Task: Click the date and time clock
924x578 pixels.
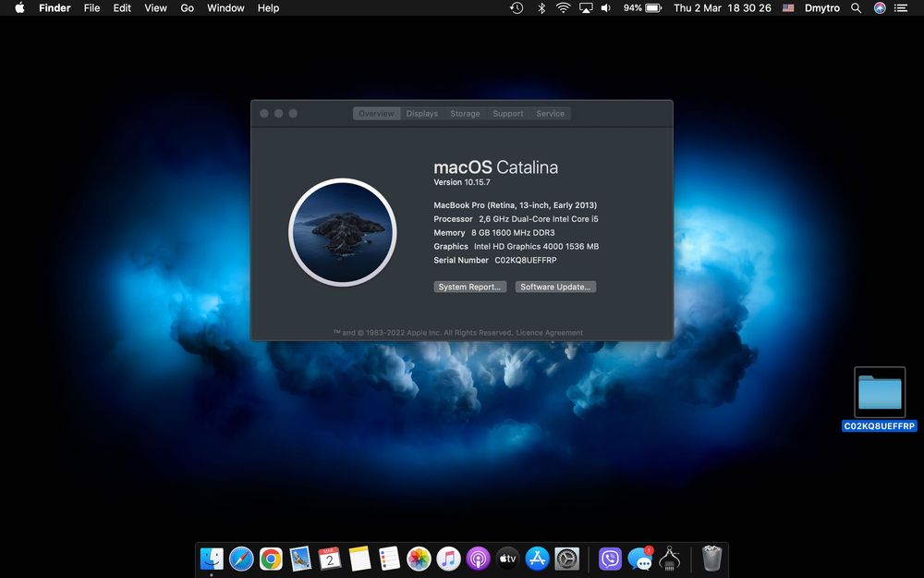Action: point(723,7)
